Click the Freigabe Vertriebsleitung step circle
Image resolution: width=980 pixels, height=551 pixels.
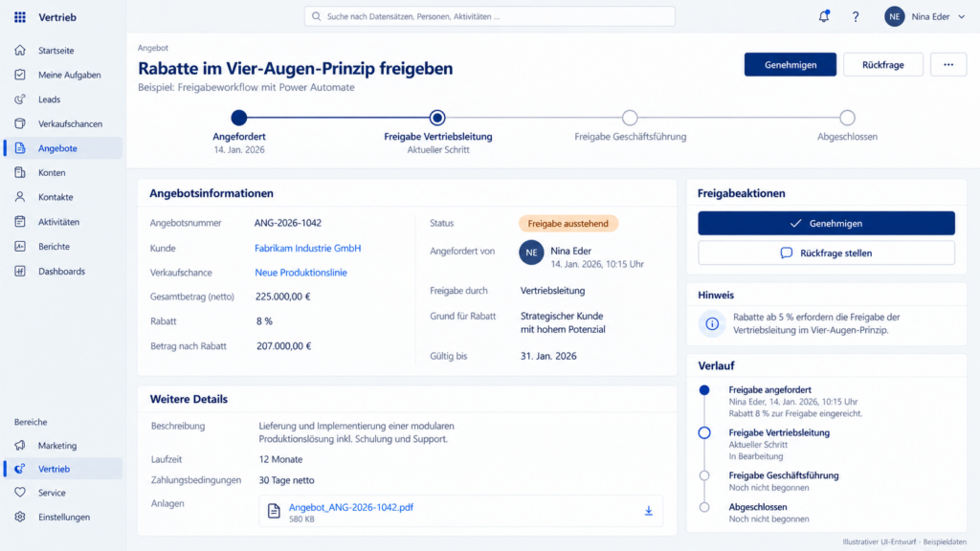tap(437, 118)
